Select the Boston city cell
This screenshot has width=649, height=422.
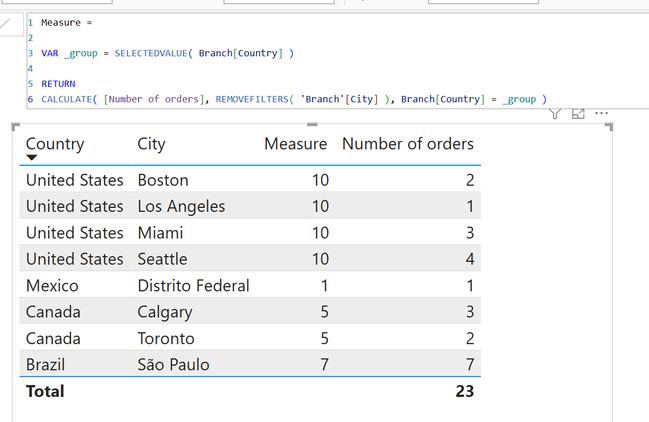(x=163, y=180)
